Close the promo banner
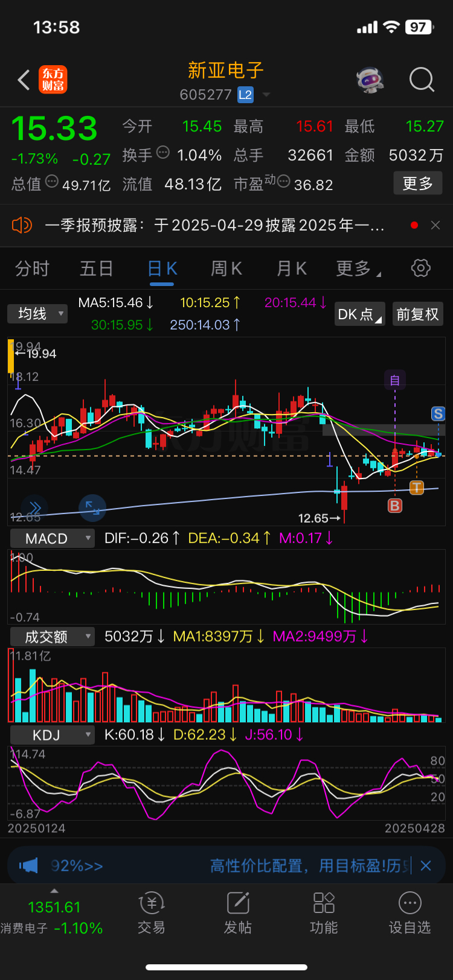The image size is (453, 980). coord(426,866)
